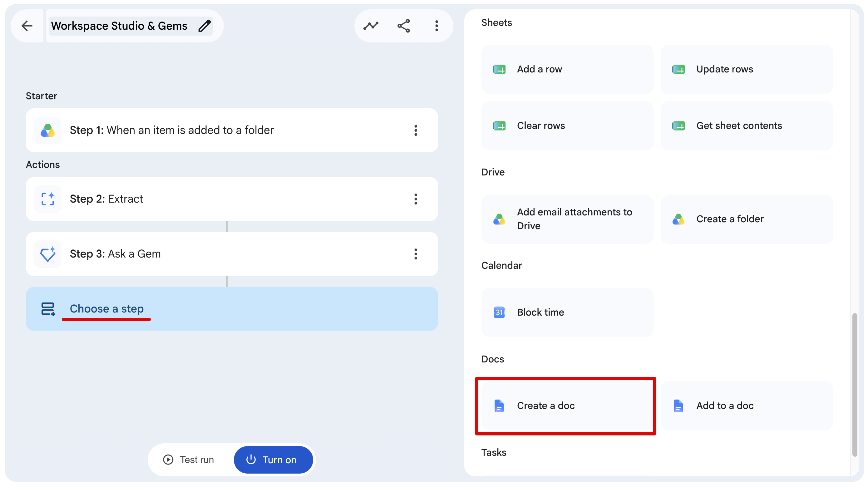Select Add a row Sheets action
Viewport: 868px width, 487px height.
coord(567,69)
